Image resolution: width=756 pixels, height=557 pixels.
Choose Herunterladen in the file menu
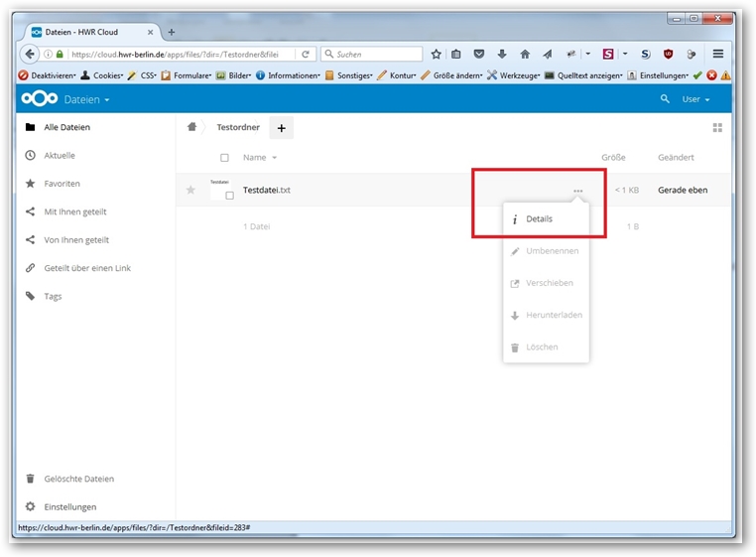pos(546,315)
